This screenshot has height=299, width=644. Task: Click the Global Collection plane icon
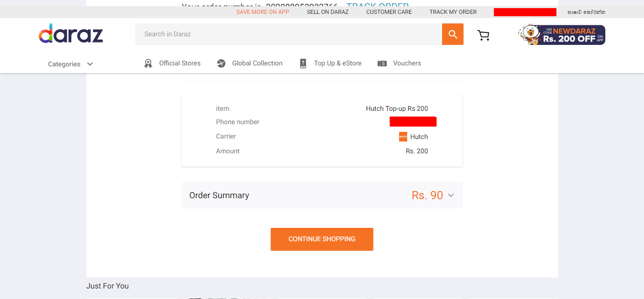click(221, 64)
